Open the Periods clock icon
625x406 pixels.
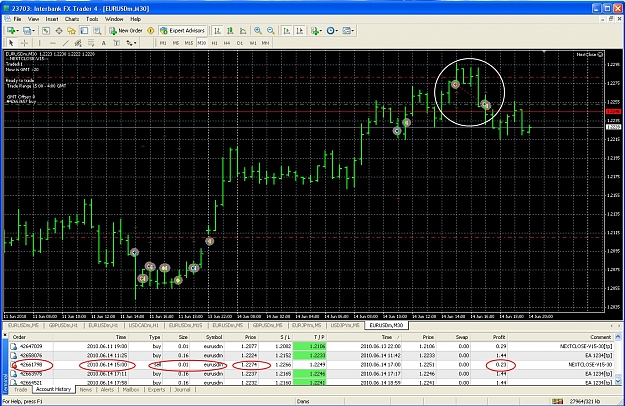coord(330,31)
